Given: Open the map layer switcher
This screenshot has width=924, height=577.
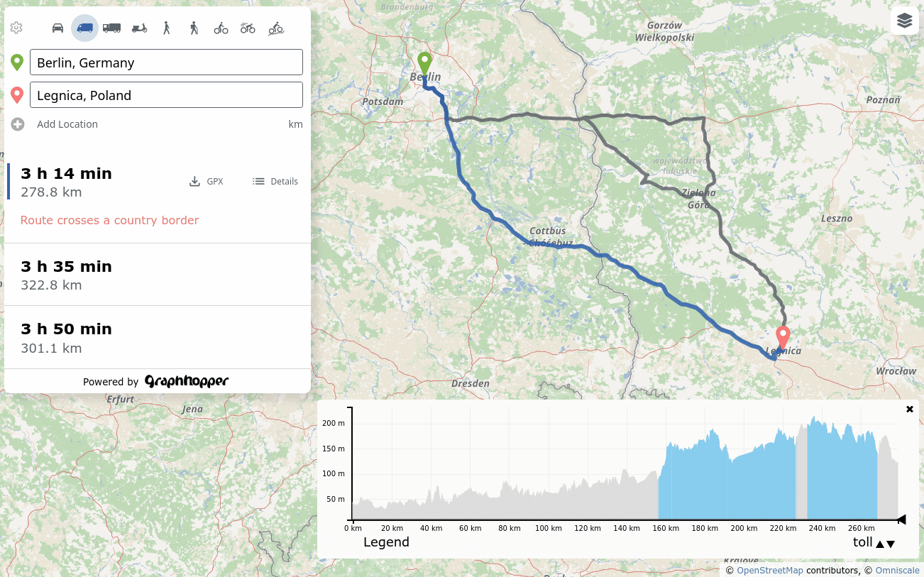Looking at the screenshot, I should pyautogui.click(x=904, y=21).
